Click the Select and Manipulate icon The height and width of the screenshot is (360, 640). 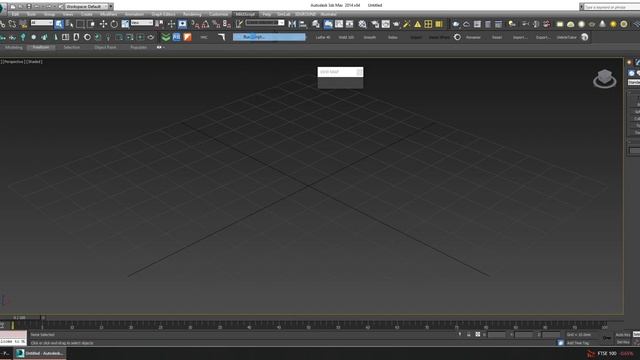coord(171,24)
